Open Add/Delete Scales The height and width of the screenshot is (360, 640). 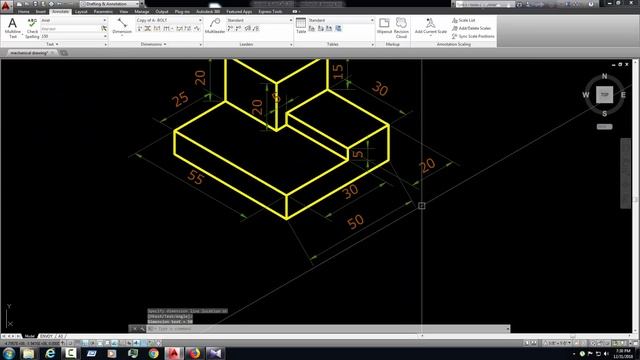471,28
